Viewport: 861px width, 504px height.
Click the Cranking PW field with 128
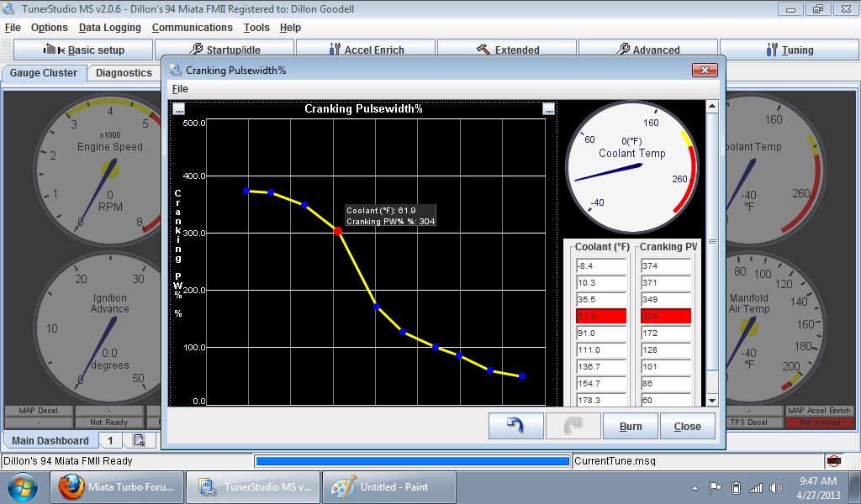tap(666, 350)
